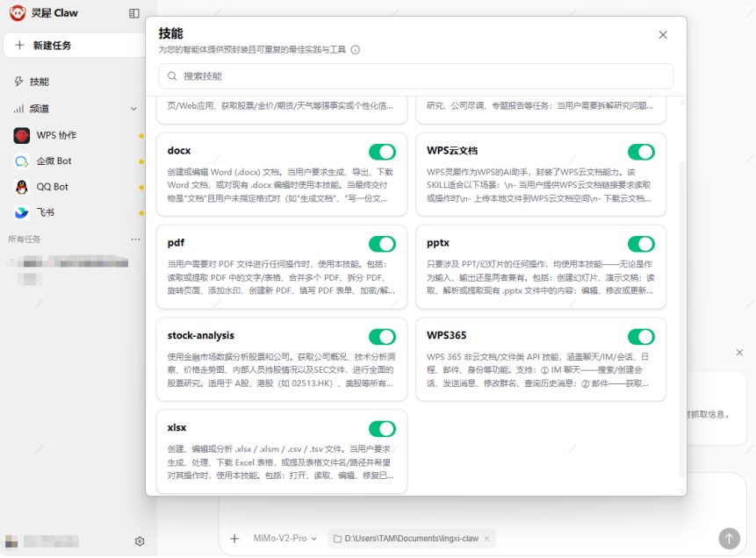Screen dimensions: 756x558
Task: Click the 新建任务 button
Action: 75,46
